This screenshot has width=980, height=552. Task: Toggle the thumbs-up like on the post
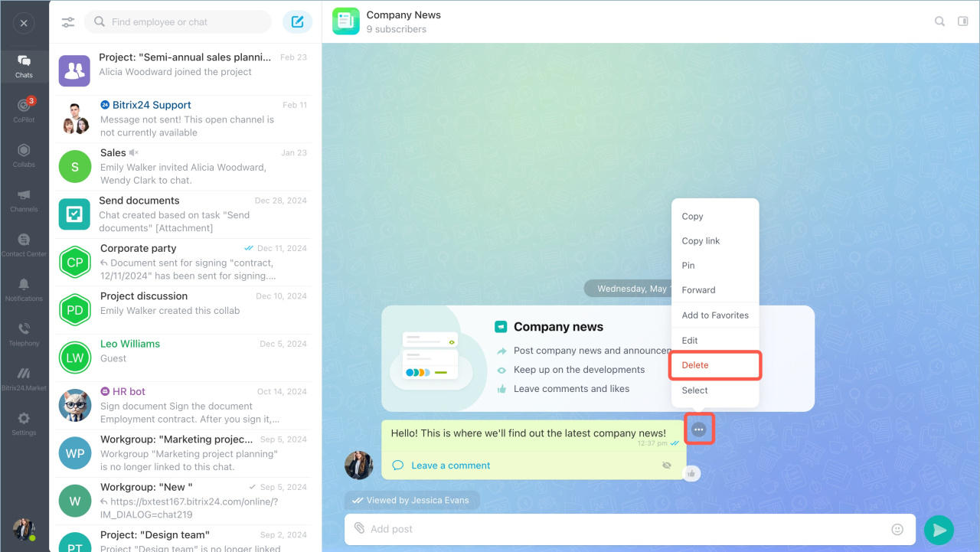[x=691, y=474]
